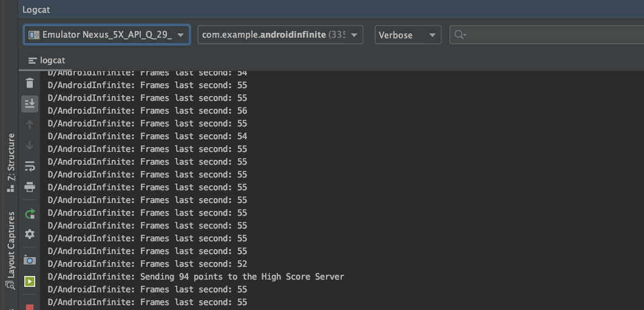
Task: Open the Emulator Nexus_5X device dropdown
Action: [107, 35]
